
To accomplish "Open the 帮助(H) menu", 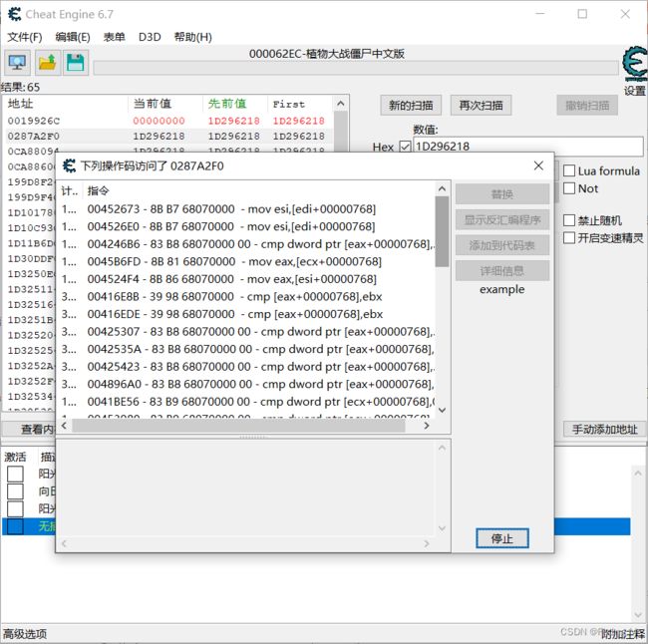I will pyautogui.click(x=193, y=37).
